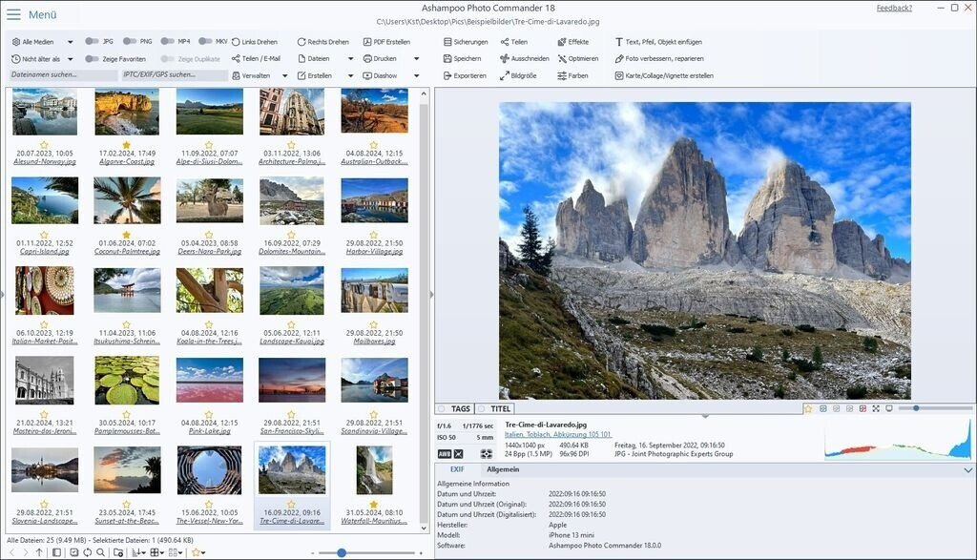Open the Menü hamburger menu
The image size is (977, 560).
pos(13,14)
